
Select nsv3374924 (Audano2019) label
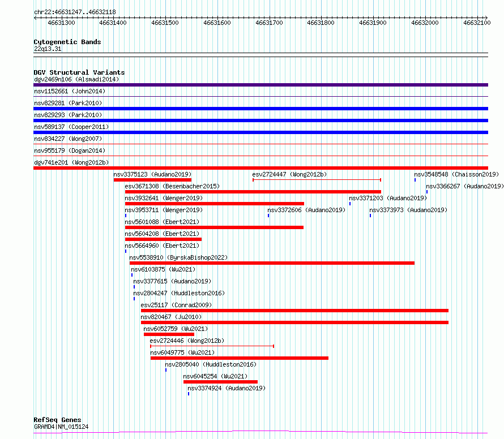pos(227,388)
